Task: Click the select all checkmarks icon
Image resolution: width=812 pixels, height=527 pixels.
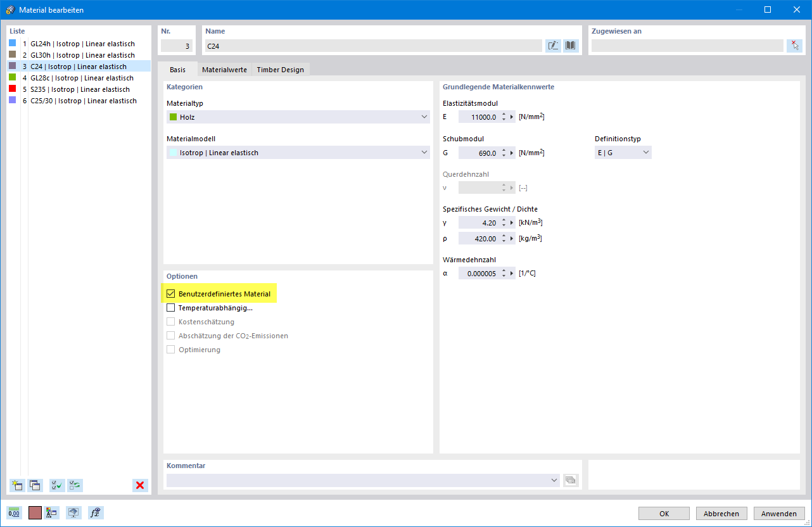Action: pyautogui.click(x=57, y=485)
